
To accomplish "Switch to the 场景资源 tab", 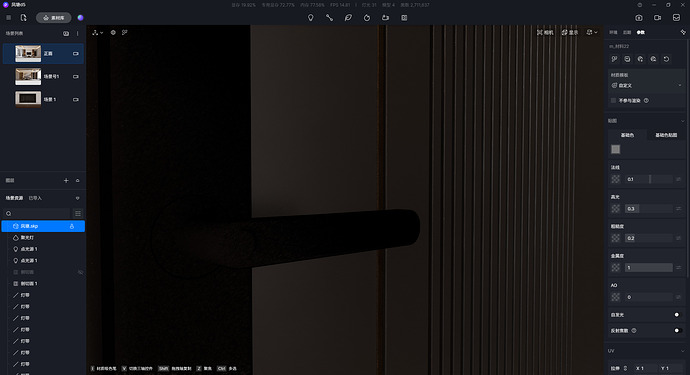I will click(x=14, y=198).
